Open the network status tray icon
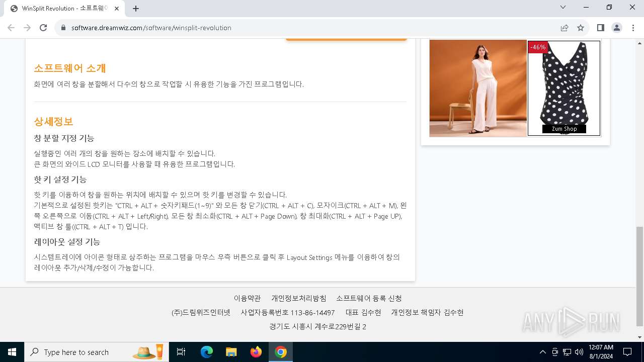 (x=567, y=352)
